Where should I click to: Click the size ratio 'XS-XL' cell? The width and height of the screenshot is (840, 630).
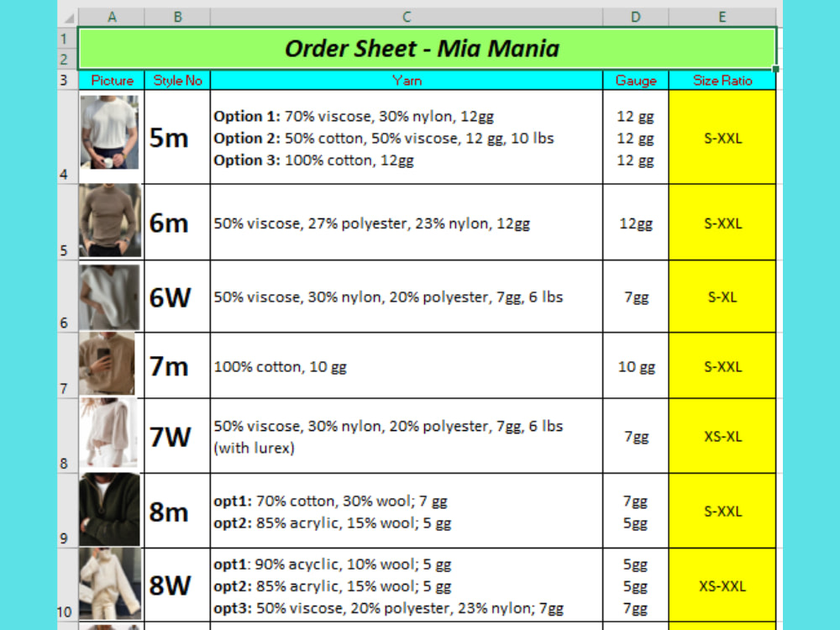(722, 435)
